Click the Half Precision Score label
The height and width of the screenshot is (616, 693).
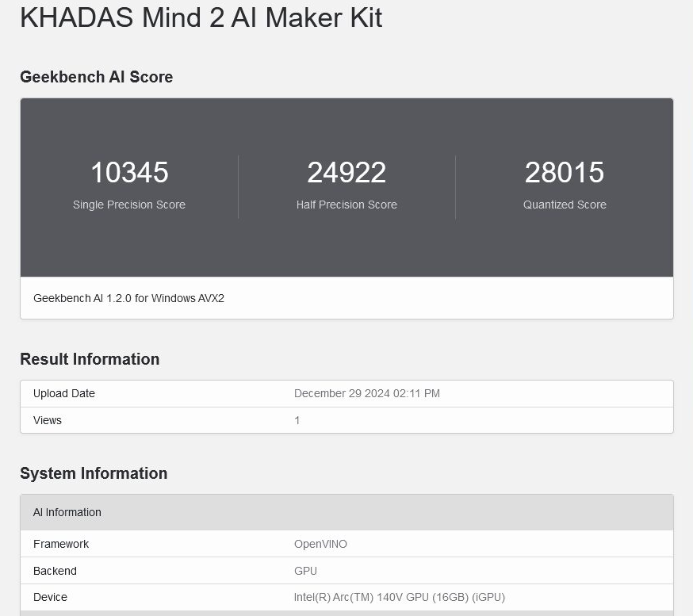tap(346, 205)
